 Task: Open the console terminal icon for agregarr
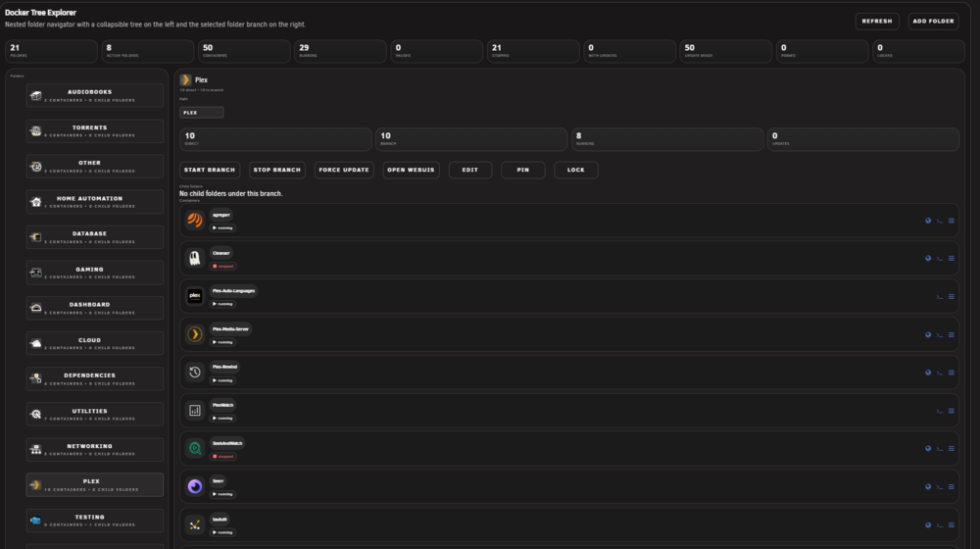pyautogui.click(x=940, y=221)
